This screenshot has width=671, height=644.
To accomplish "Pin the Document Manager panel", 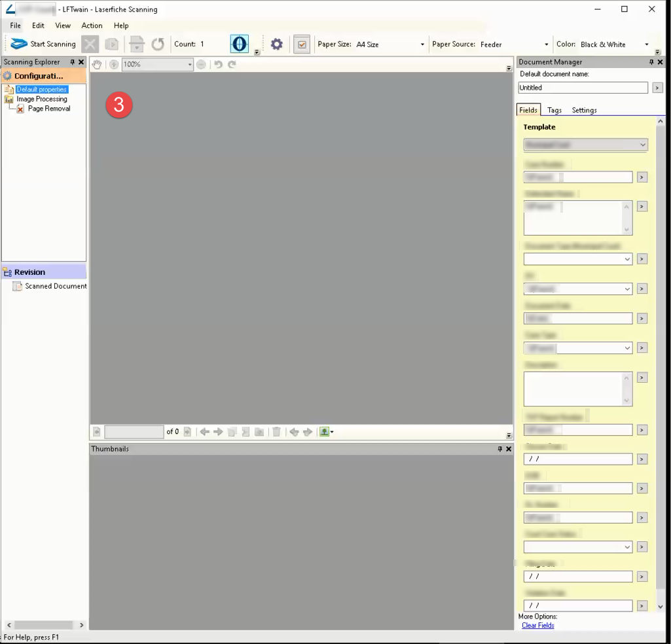I will coord(651,62).
